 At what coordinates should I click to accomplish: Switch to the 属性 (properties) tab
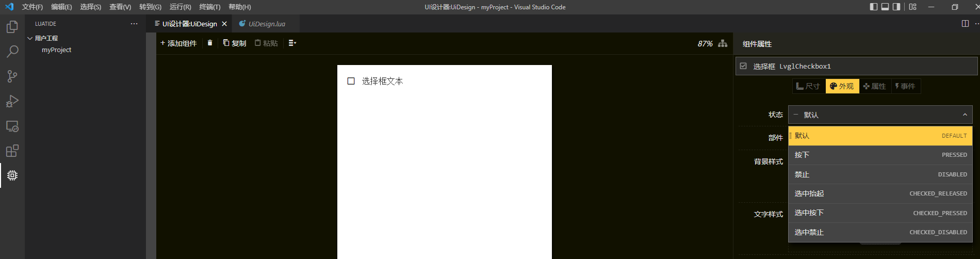click(x=875, y=86)
